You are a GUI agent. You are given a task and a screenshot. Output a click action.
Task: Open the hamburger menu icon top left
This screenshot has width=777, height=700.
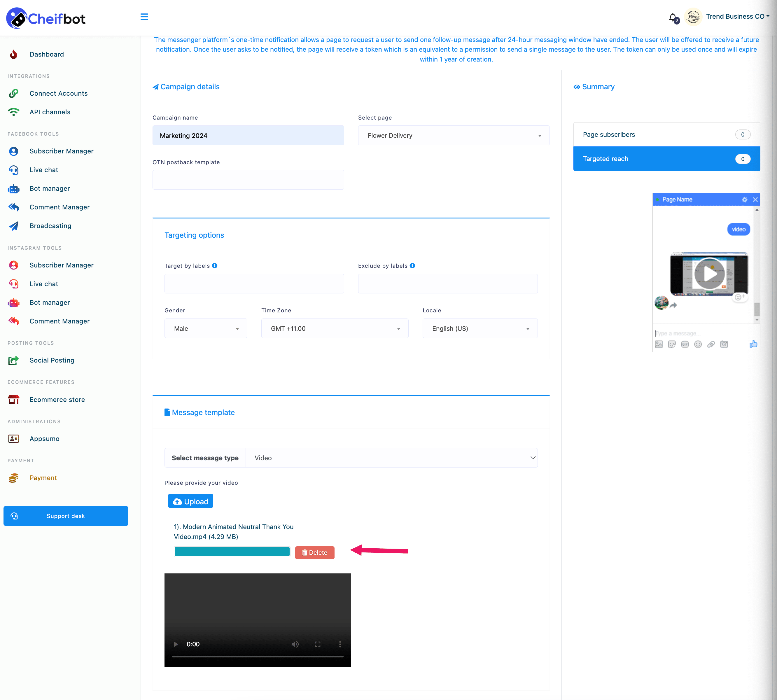[144, 17]
